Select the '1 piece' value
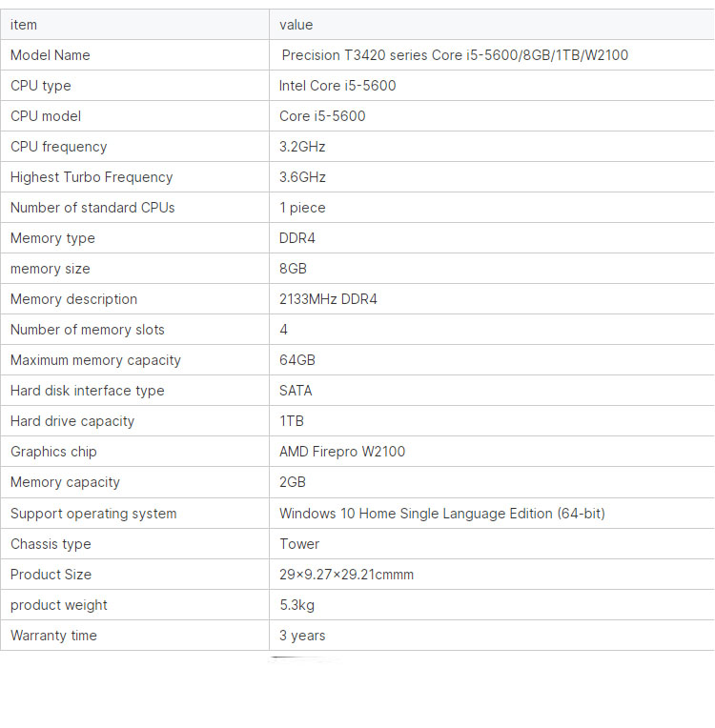This screenshot has width=715, height=728. click(x=302, y=208)
